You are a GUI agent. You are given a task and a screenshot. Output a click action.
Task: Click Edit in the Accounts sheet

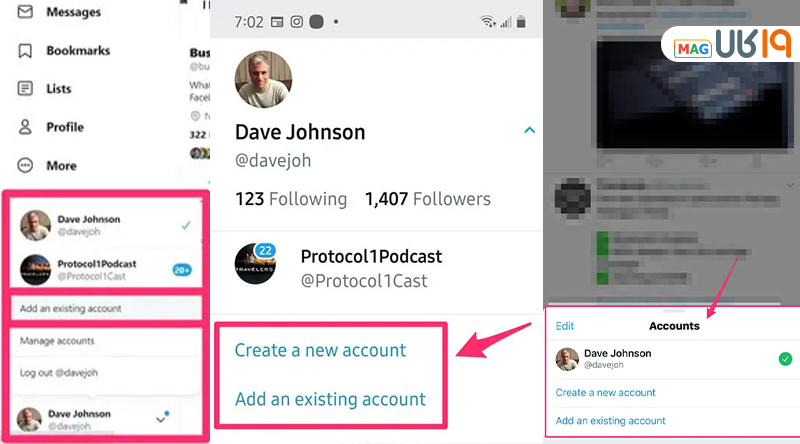[x=564, y=326]
